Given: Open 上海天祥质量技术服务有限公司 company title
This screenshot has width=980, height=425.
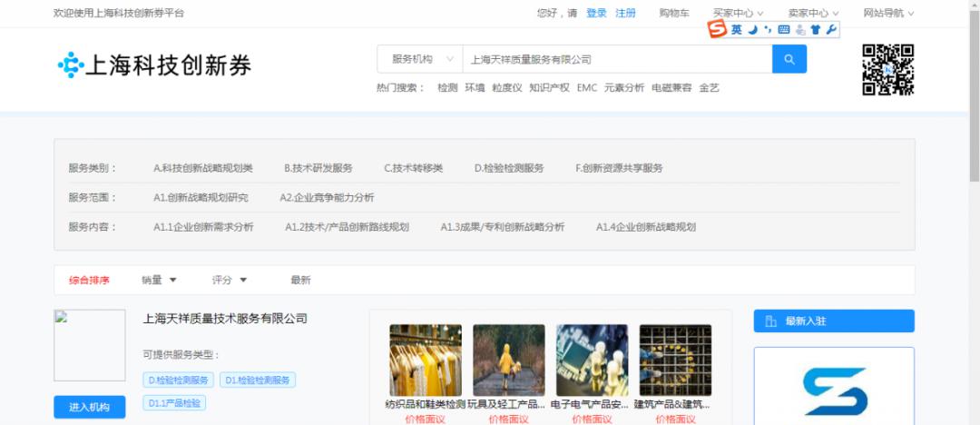Looking at the screenshot, I should [x=225, y=319].
